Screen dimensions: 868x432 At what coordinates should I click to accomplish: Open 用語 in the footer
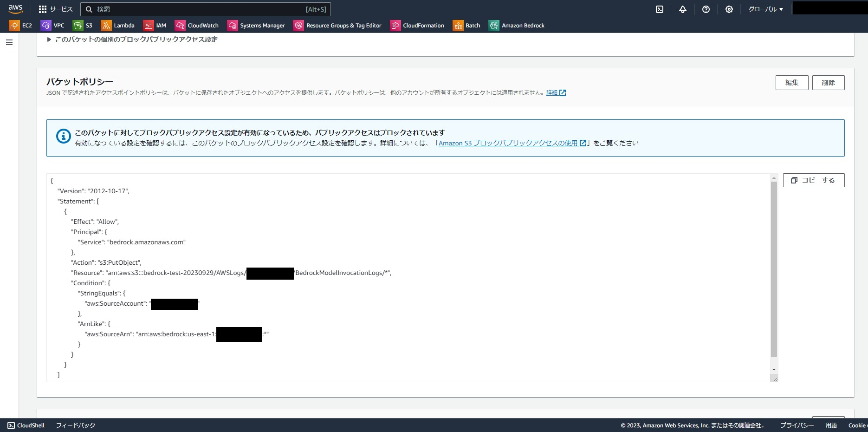tap(831, 425)
